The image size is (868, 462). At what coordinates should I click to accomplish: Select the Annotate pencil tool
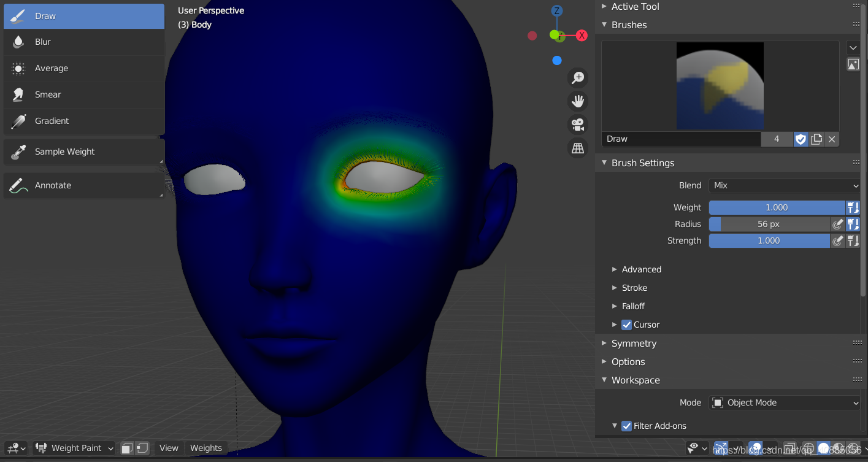click(x=84, y=185)
